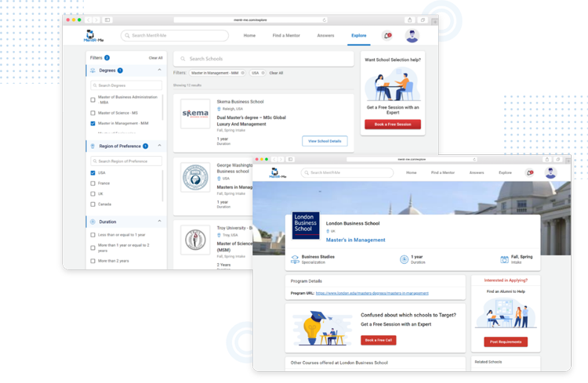Check the UK region checkbox

(x=93, y=193)
